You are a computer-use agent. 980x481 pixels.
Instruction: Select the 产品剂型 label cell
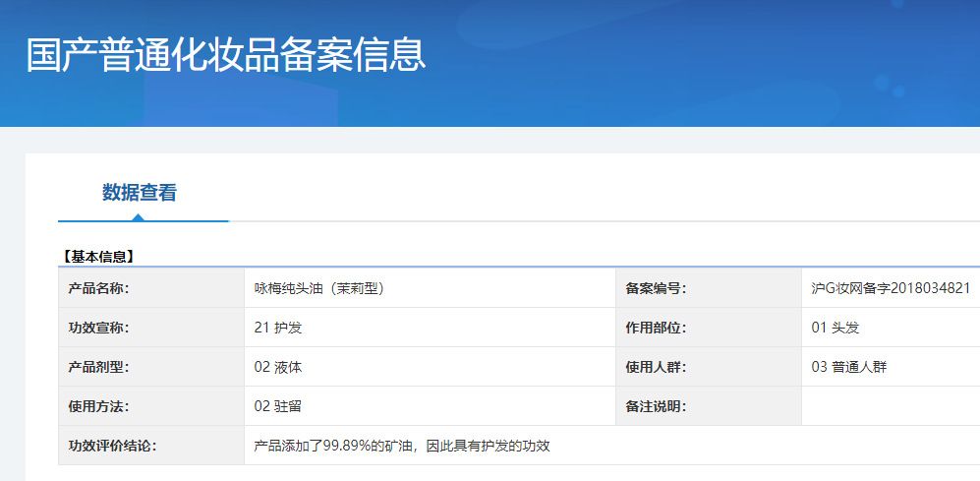(x=152, y=367)
